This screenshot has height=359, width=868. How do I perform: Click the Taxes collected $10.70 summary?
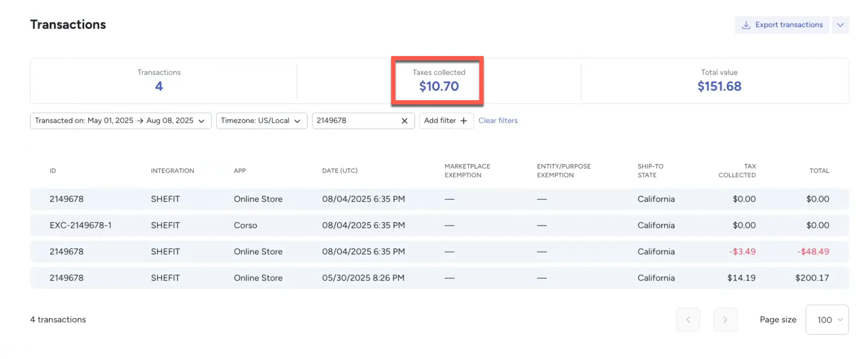click(x=439, y=81)
